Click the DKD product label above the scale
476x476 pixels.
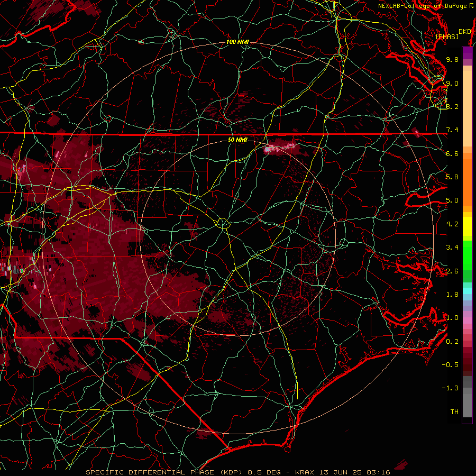point(465,31)
